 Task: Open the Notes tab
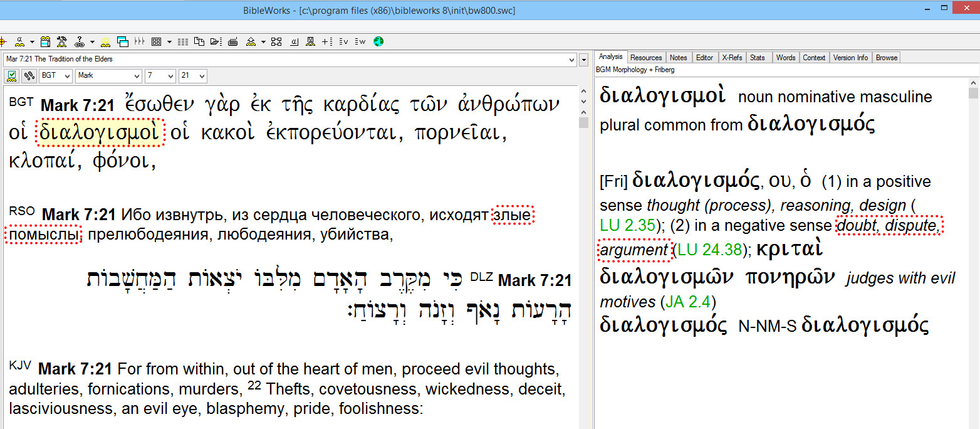679,58
